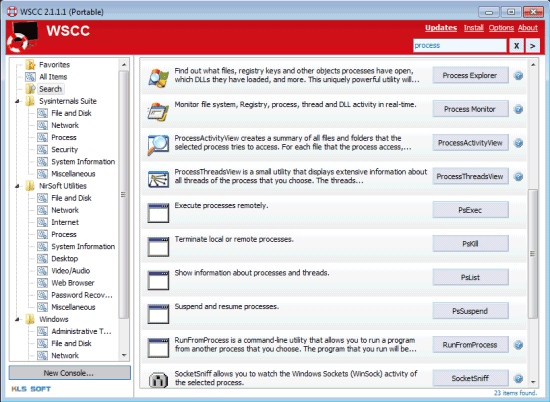Click the ProcessThreadsView network-style icon

click(x=158, y=179)
